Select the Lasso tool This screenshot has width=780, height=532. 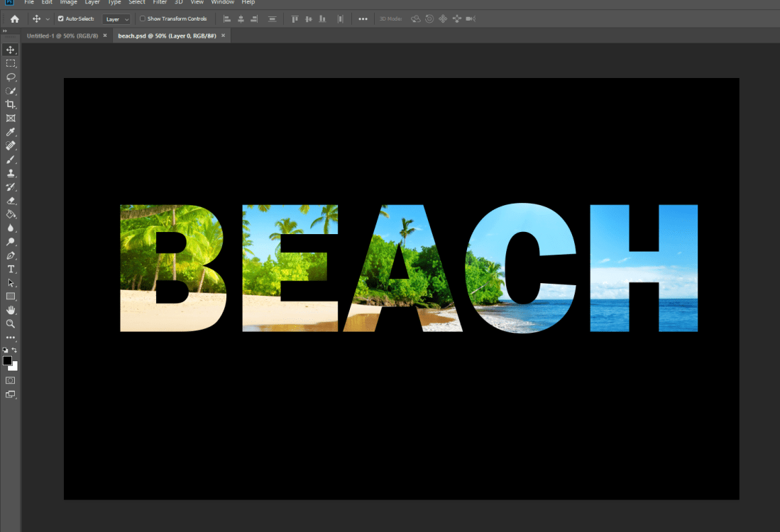[x=11, y=77]
